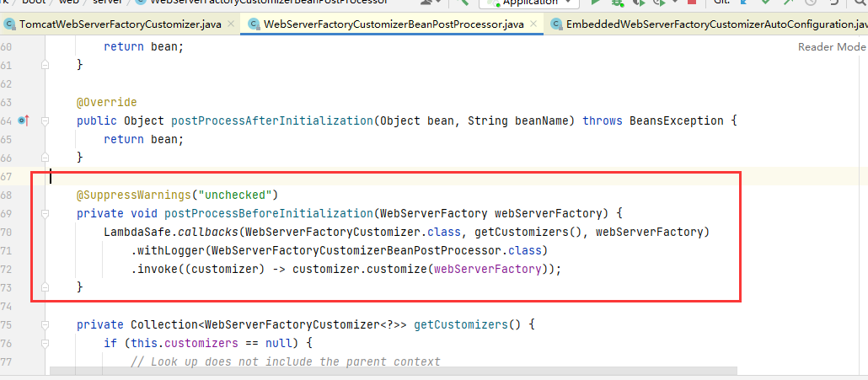Screen dimensions: 868x380
Task: Click 'return bean;' on line 60
Action: point(143,47)
